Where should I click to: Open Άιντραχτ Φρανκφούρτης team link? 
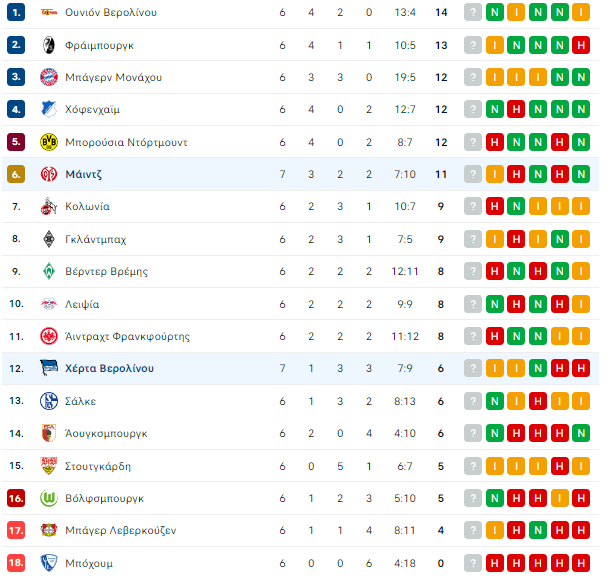[x=128, y=336]
